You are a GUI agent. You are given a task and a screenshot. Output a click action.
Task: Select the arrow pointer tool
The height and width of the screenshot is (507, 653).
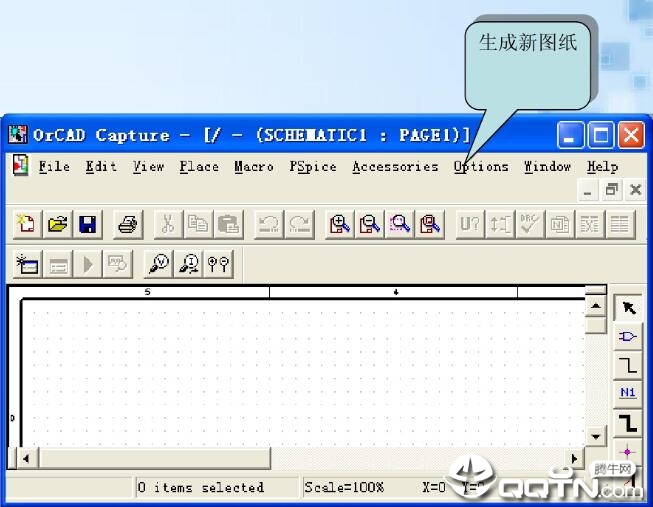click(x=628, y=308)
